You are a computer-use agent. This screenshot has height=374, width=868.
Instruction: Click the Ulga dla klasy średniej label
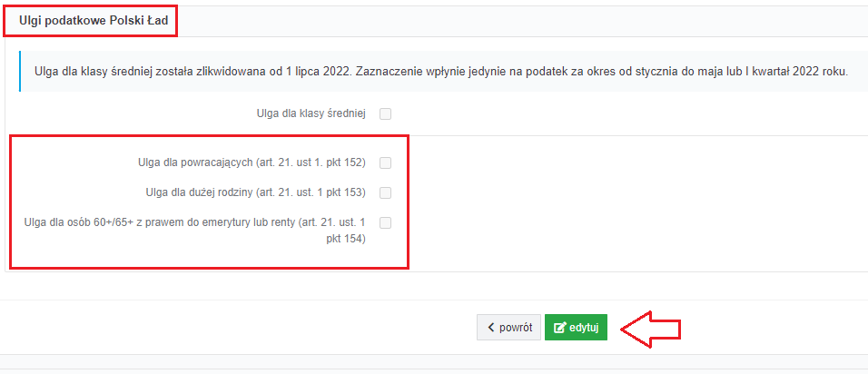tap(311, 114)
